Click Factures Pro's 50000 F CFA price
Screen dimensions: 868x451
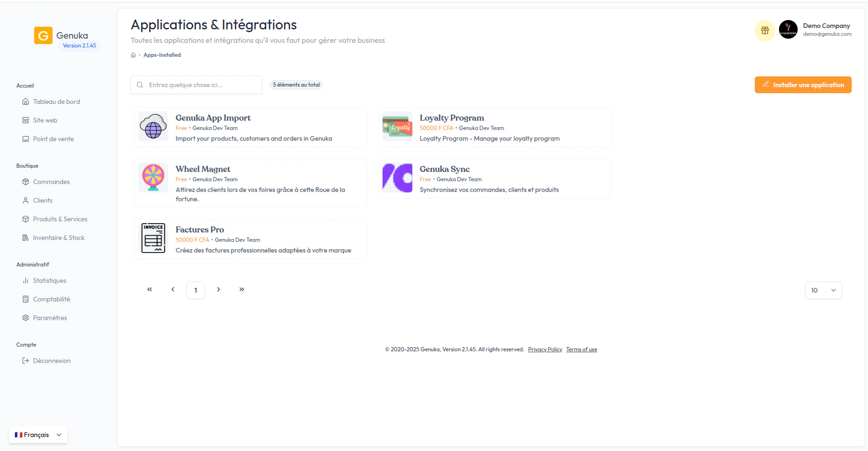tap(192, 240)
